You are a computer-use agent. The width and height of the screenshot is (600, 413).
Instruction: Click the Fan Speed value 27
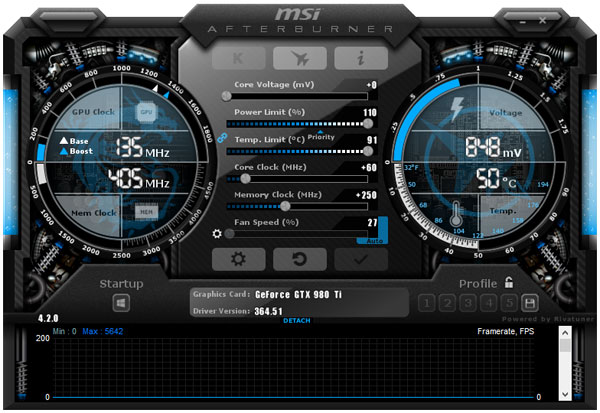(x=372, y=222)
